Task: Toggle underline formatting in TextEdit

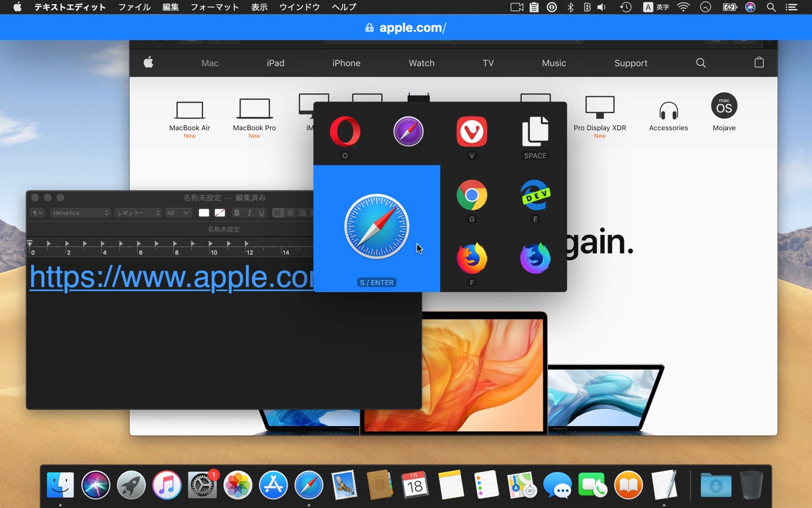Action: point(262,213)
